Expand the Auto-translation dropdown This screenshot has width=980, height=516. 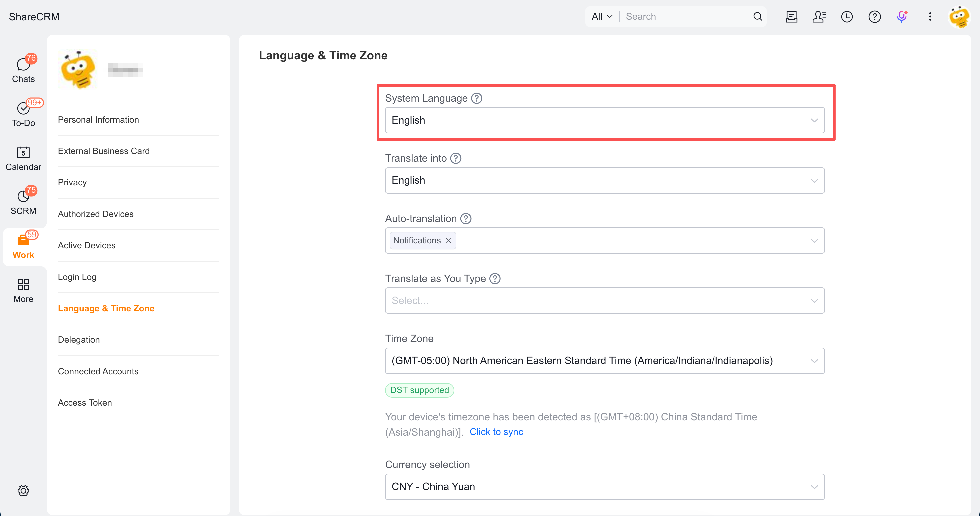[x=605, y=240]
